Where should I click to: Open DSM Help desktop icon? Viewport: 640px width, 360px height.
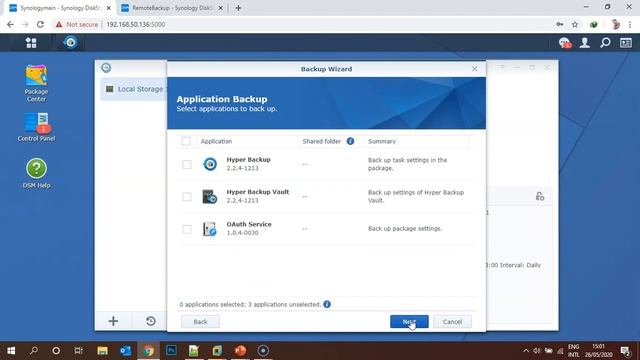pos(36,173)
